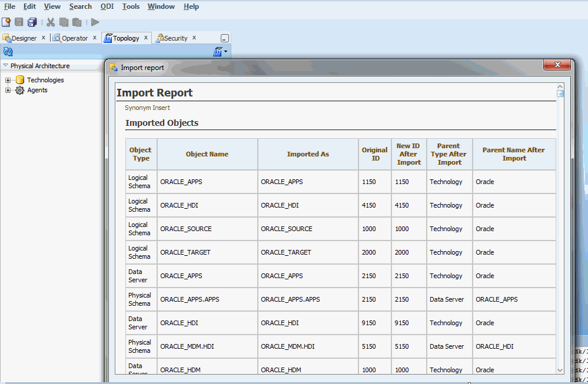This screenshot has width=588, height=384.
Task: Open the ODI menu
Action: 107,6
